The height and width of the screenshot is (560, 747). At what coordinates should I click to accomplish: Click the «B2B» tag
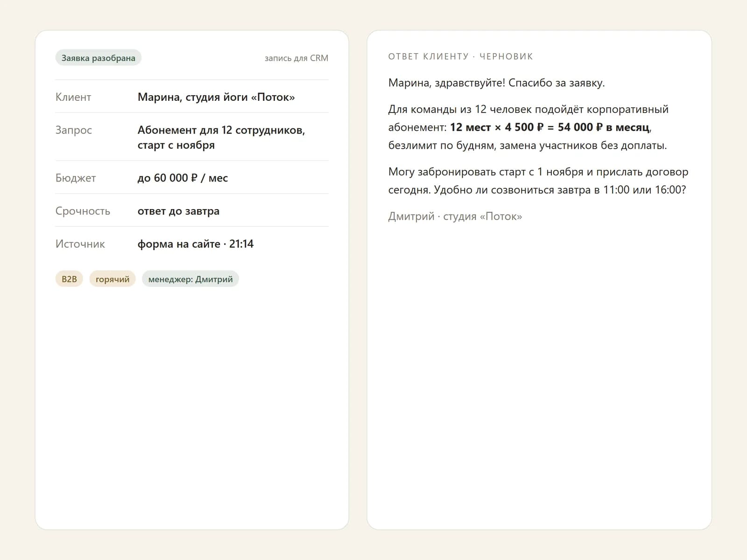(x=69, y=279)
